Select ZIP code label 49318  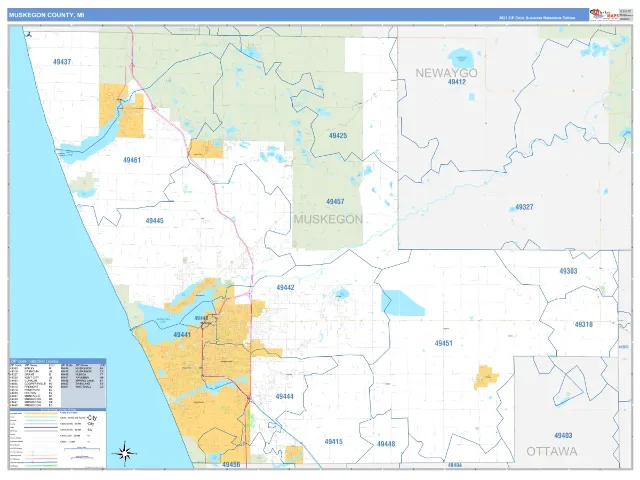point(584,324)
